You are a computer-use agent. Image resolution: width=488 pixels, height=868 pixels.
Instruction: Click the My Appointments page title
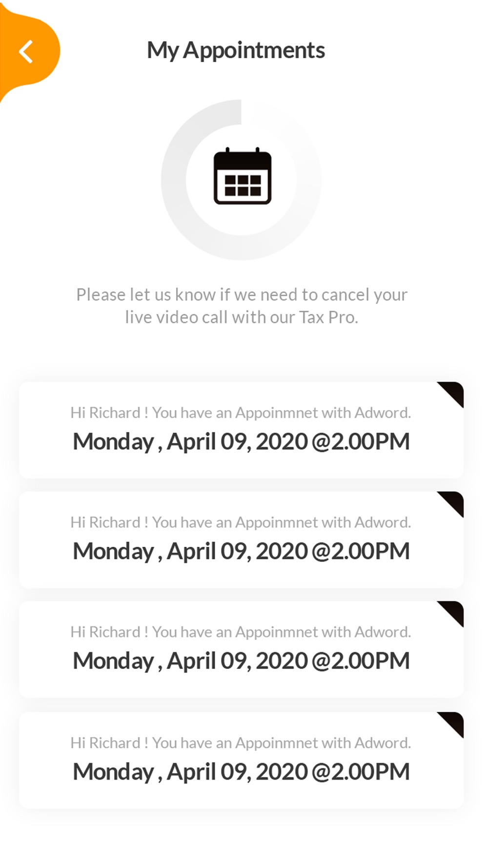coord(236,50)
